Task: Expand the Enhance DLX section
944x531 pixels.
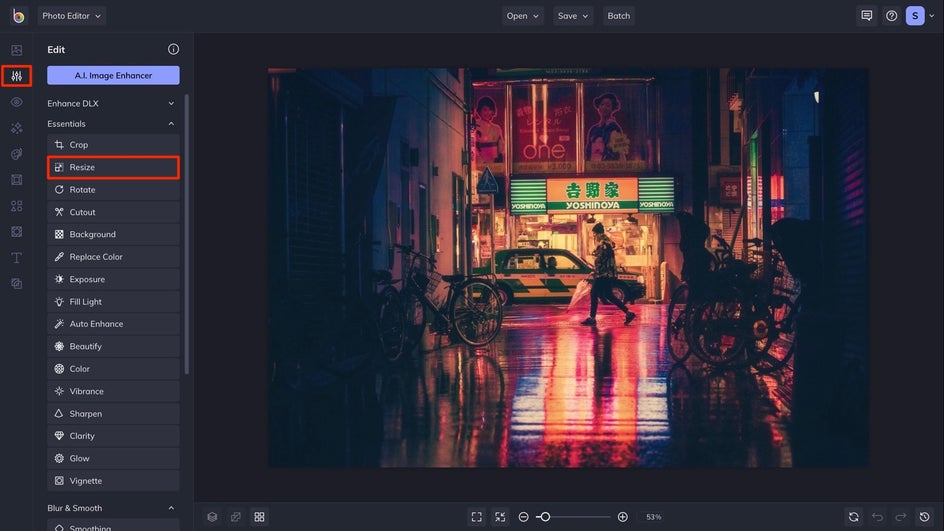Action: pos(113,104)
